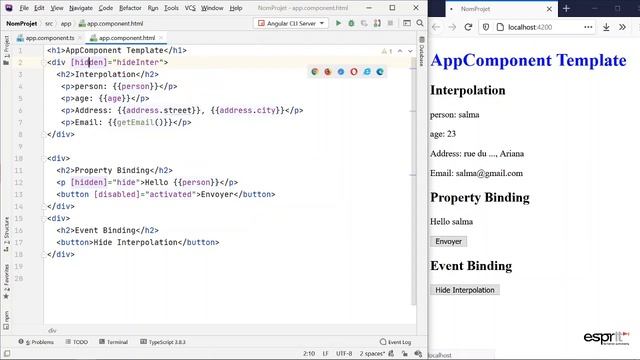Open the TODO tool window

point(77,342)
